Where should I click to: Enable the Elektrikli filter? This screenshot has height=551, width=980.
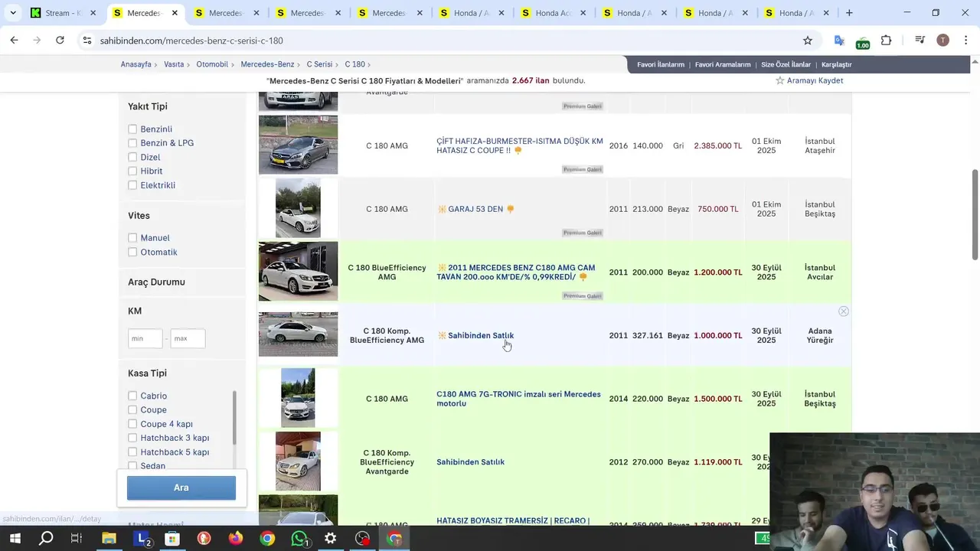[x=132, y=185]
